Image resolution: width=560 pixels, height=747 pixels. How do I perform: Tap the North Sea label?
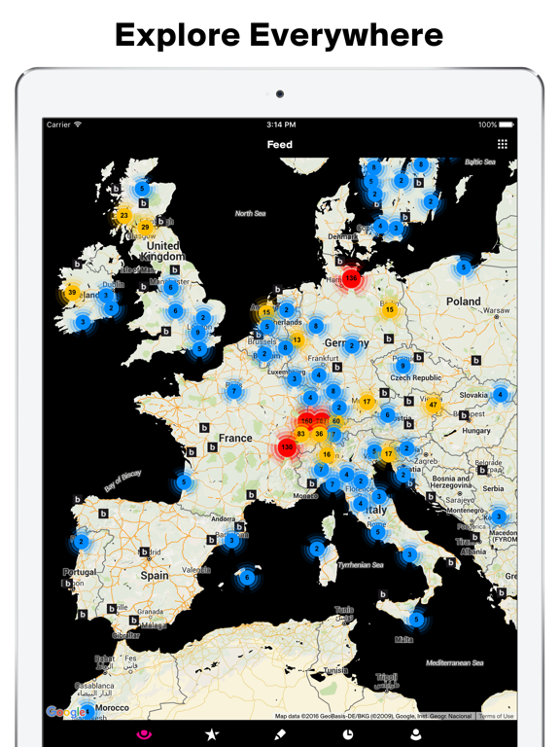(x=250, y=213)
